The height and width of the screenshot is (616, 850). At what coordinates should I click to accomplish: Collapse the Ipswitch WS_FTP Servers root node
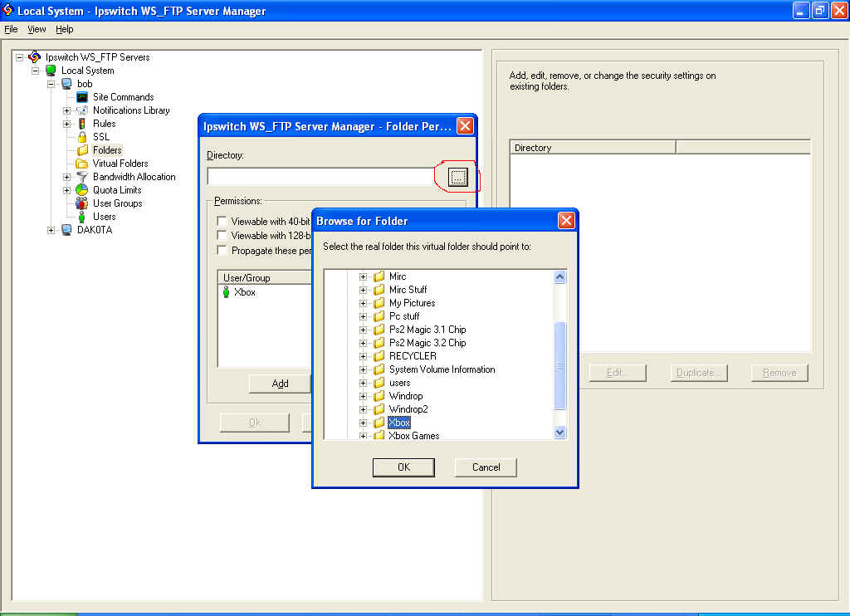[20, 57]
